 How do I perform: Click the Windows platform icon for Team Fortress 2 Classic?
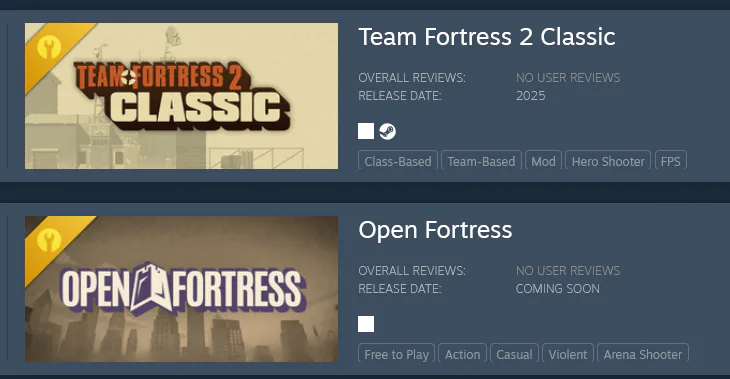[366, 131]
